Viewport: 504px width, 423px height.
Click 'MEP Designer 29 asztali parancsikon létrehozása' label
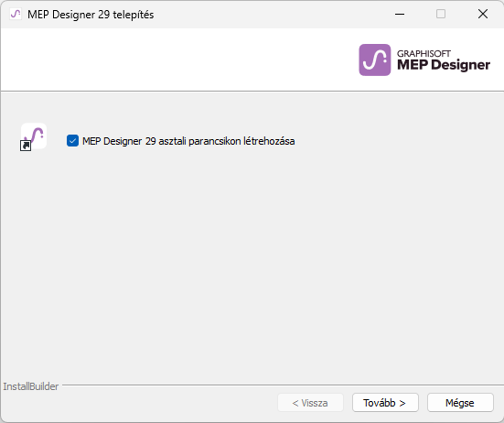pos(188,141)
